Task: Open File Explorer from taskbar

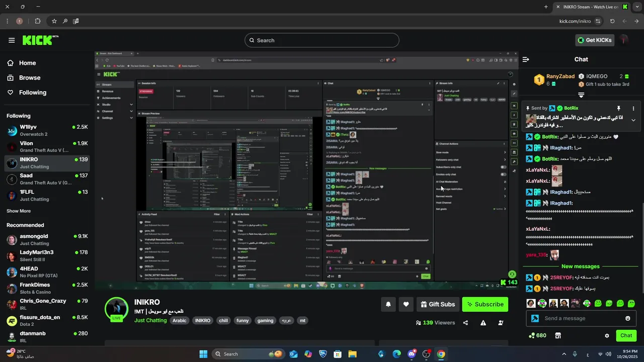Action: tap(352, 354)
